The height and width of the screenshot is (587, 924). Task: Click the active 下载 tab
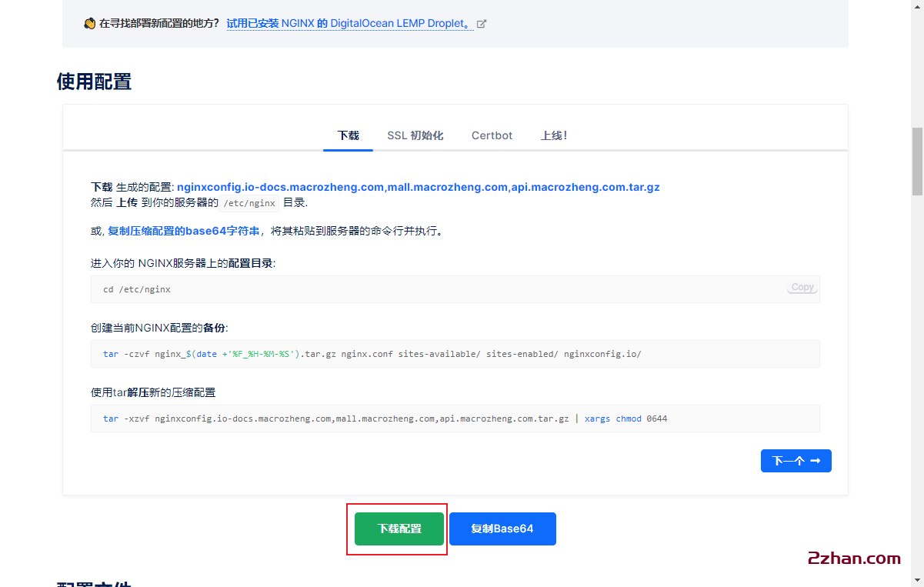coord(348,135)
